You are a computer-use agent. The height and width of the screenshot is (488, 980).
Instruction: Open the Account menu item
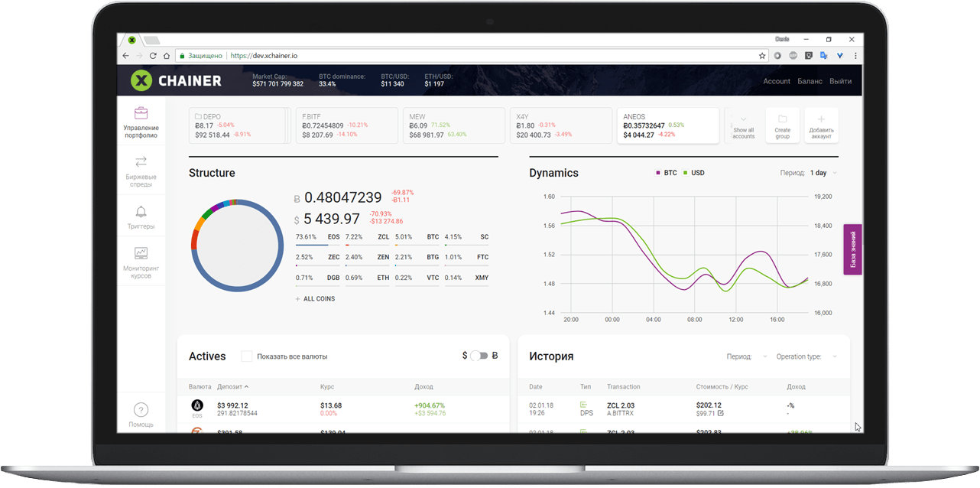tap(777, 81)
